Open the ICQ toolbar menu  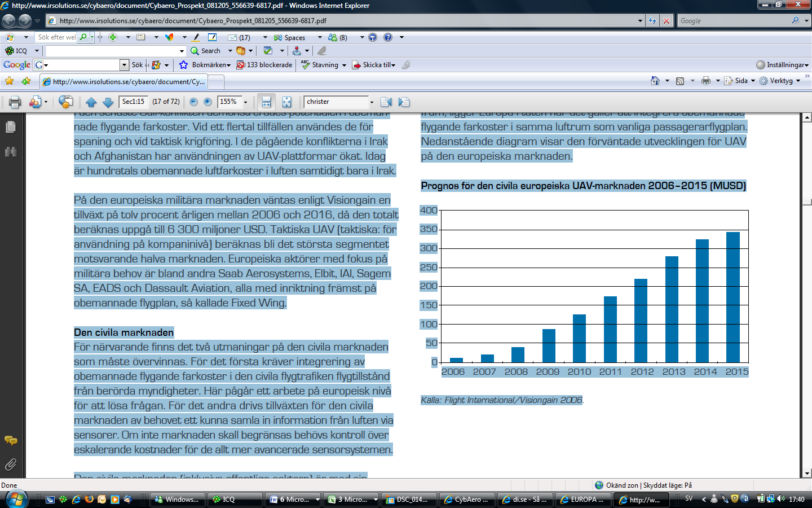pyautogui.click(x=21, y=51)
